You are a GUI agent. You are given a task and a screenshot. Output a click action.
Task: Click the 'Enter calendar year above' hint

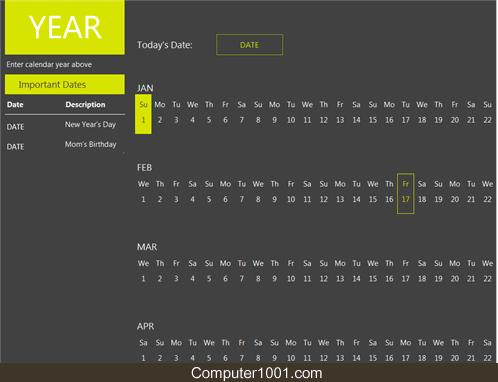(x=49, y=64)
